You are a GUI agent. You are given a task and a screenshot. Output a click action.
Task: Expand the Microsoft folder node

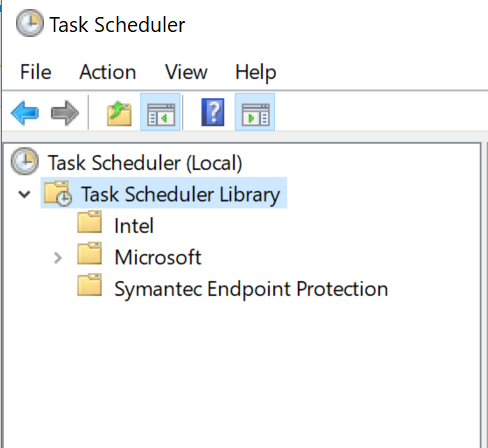point(58,258)
